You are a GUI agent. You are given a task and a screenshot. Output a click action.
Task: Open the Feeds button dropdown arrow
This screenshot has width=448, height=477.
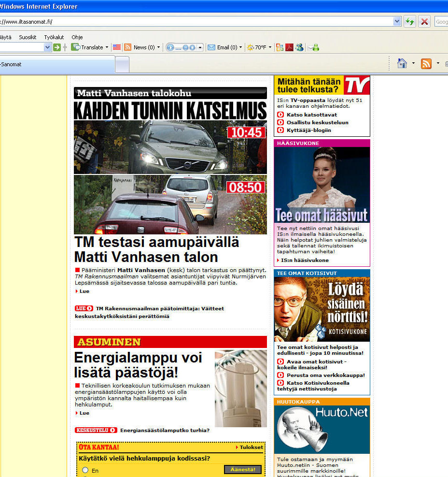[438, 64]
